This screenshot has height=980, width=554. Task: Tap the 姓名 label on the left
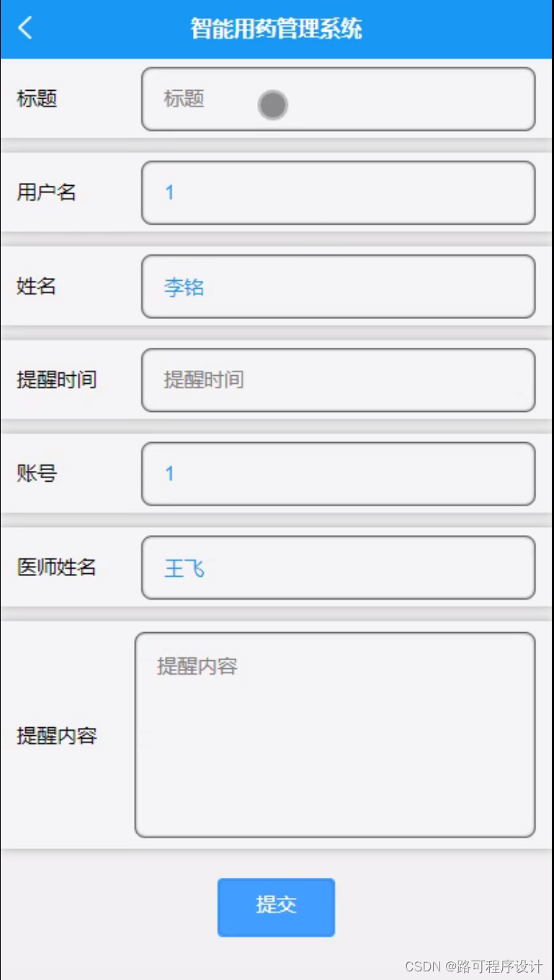pos(35,286)
